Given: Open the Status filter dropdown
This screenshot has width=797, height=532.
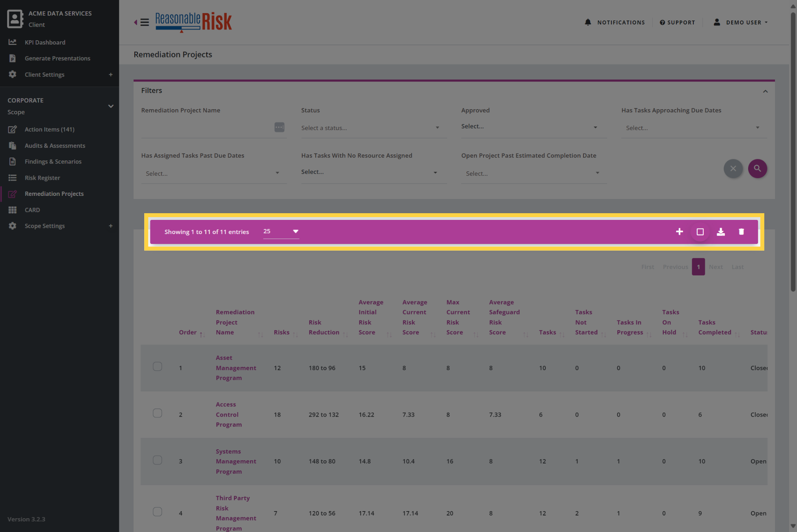Looking at the screenshot, I should tap(373, 128).
